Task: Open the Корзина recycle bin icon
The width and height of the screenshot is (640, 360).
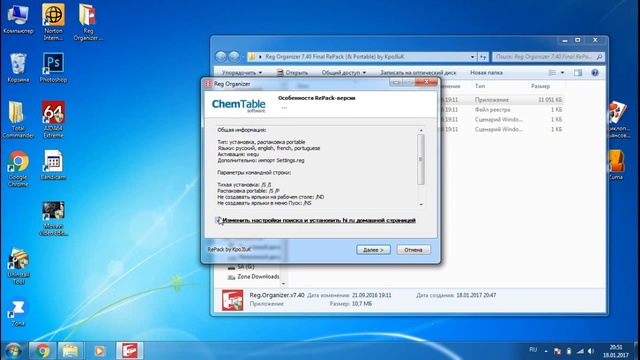Action: 18,68
